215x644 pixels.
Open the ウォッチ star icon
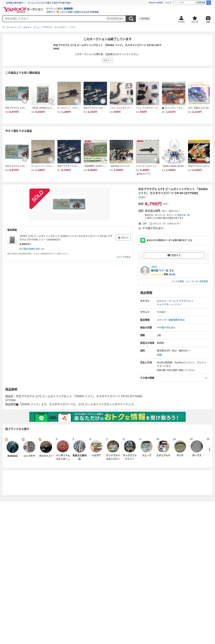(x=194, y=19)
